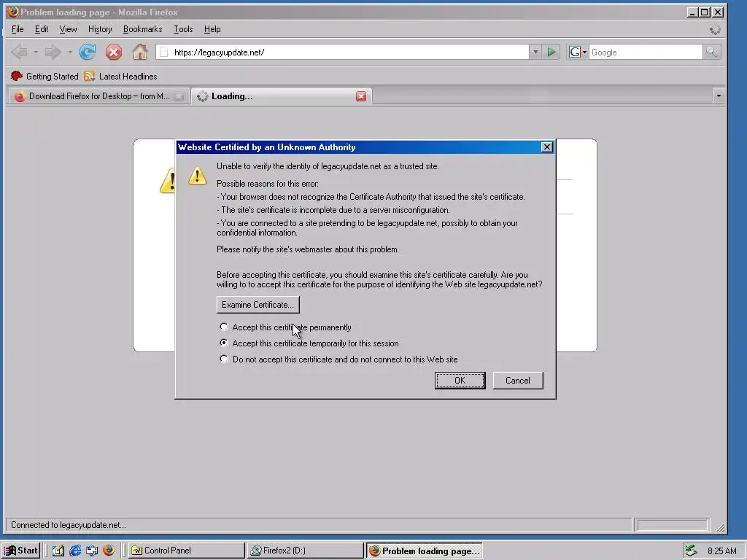This screenshot has width=747, height=560.
Task: Click Connected to legacyupdate.net status text
Action: 68,525
